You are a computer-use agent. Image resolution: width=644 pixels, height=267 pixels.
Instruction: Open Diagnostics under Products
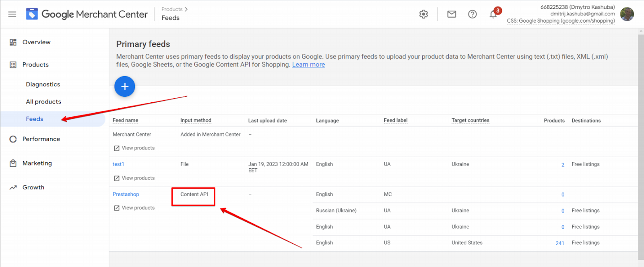(43, 84)
